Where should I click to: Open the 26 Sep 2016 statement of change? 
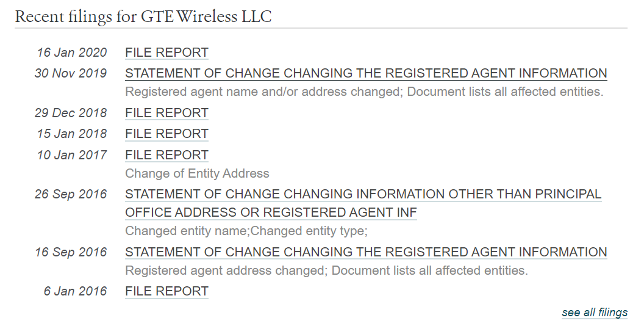pos(363,203)
